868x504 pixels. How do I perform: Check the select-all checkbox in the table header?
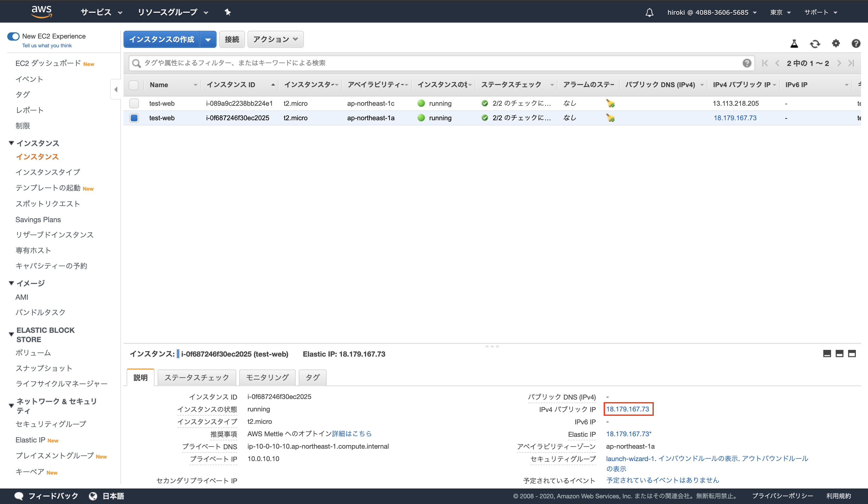tap(134, 85)
